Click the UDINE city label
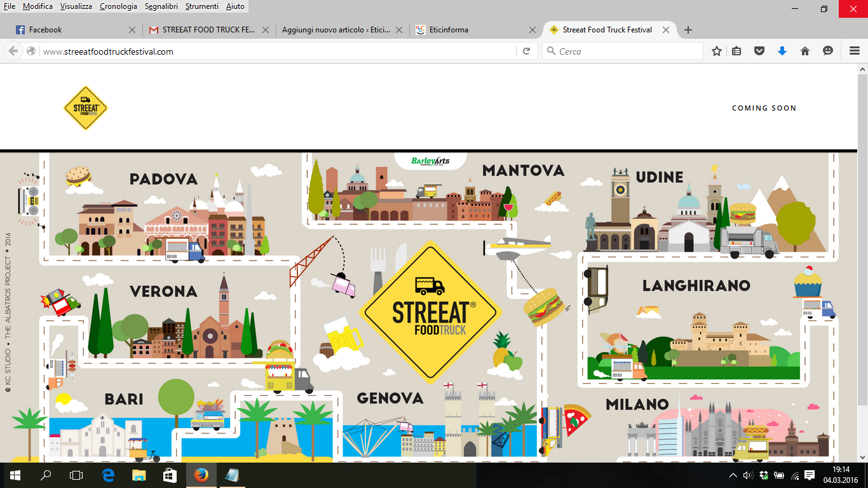 coord(660,177)
